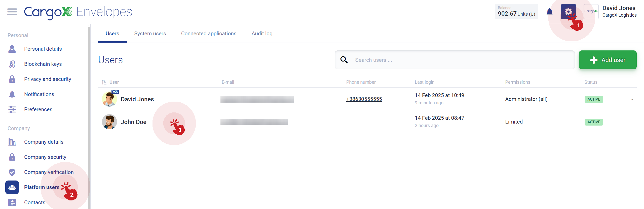The image size is (644, 209).
Task: Click the Privacy and security lock icon
Action: pyautogui.click(x=12, y=79)
